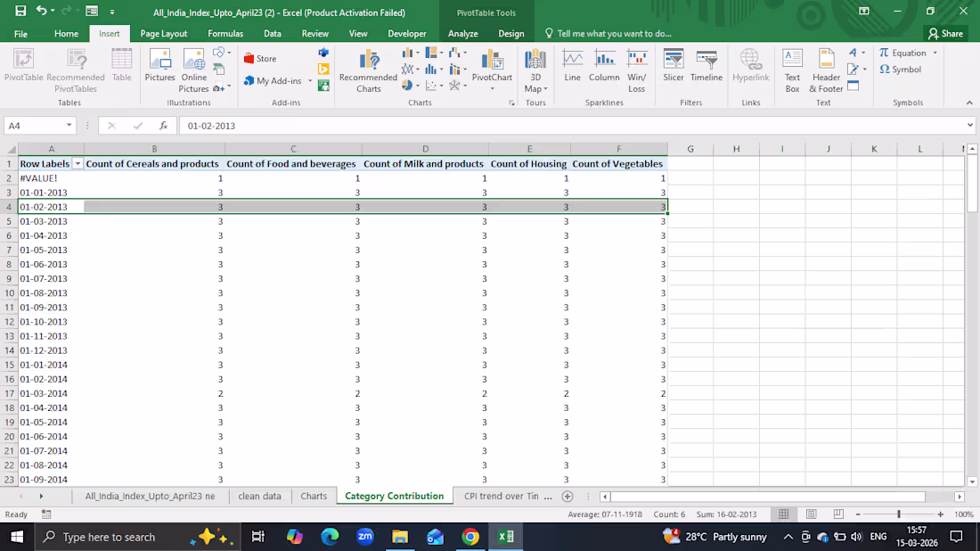Open Google Chrome from the taskbar
980x551 pixels.
click(470, 537)
